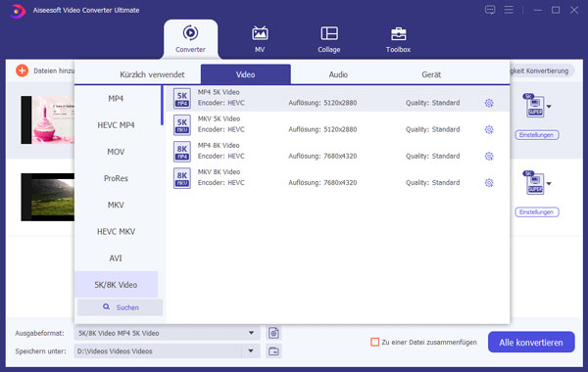Image resolution: width=588 pixels, height=372 pixels.
Task: Open the Ausgabeformat dropdown
Action: (x=167, y=333)
